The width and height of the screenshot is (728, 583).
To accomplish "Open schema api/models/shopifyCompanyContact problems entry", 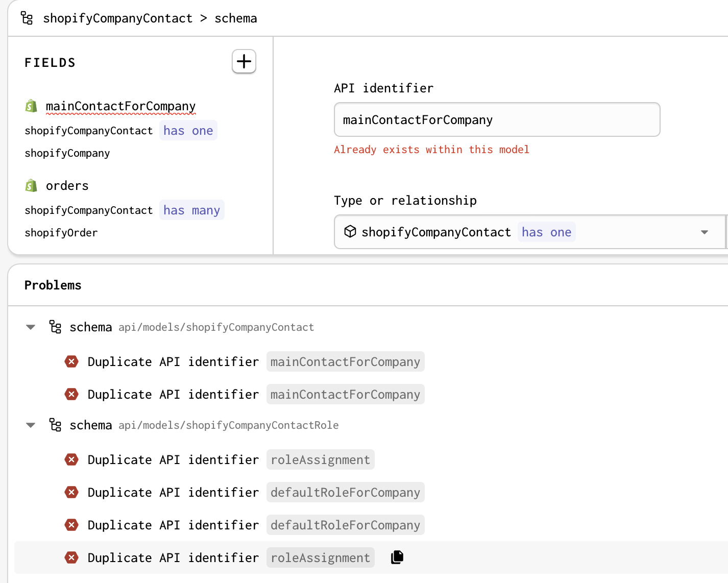I will (x=192, y=327).
